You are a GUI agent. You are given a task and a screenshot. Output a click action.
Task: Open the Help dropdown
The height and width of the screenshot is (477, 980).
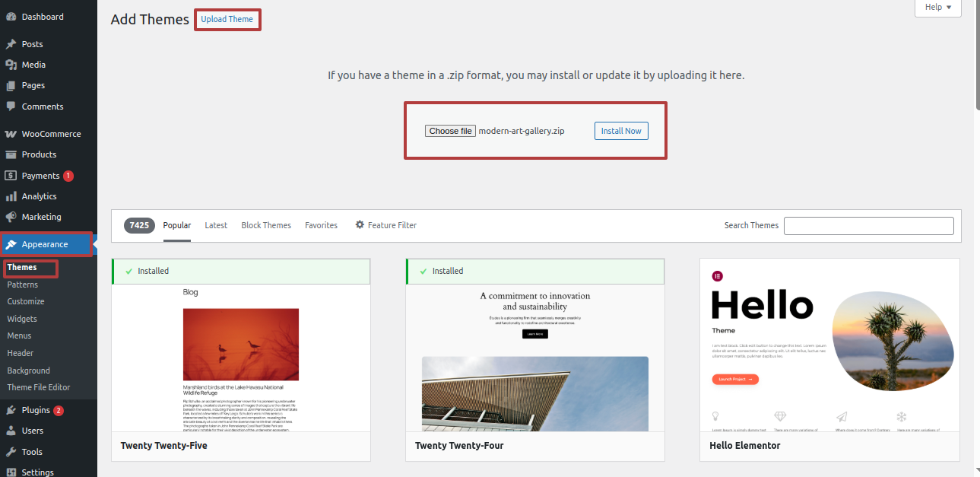click(938, 8)
